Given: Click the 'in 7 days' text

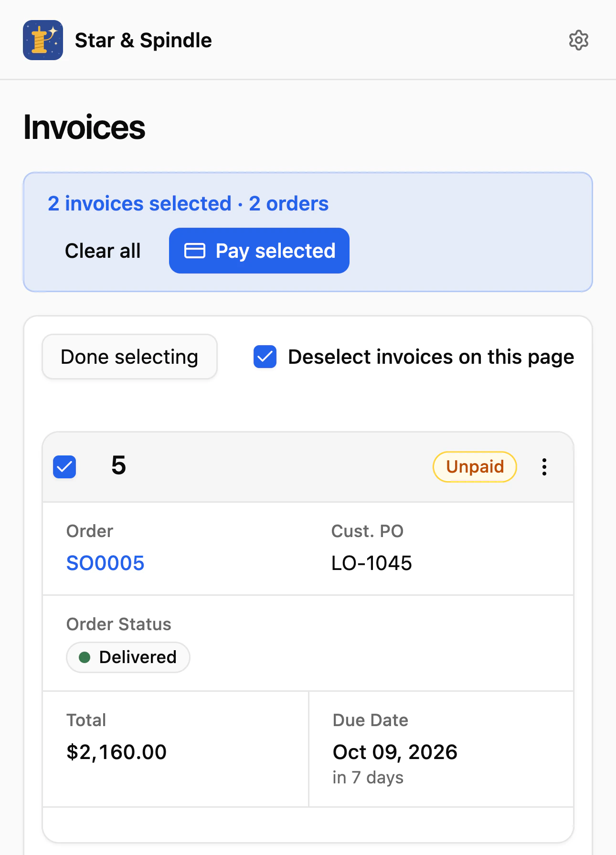Looking at the screenshot, I should click(x=368, y=778).
